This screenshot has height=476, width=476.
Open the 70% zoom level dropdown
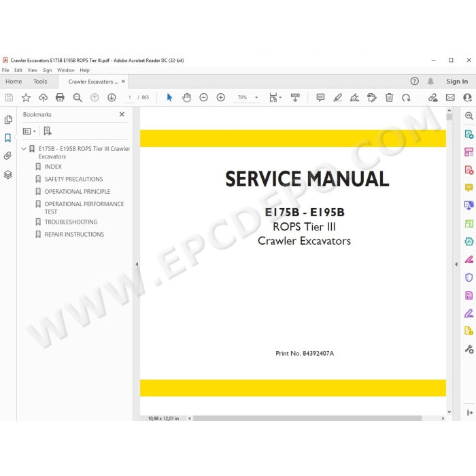[256, 97]
